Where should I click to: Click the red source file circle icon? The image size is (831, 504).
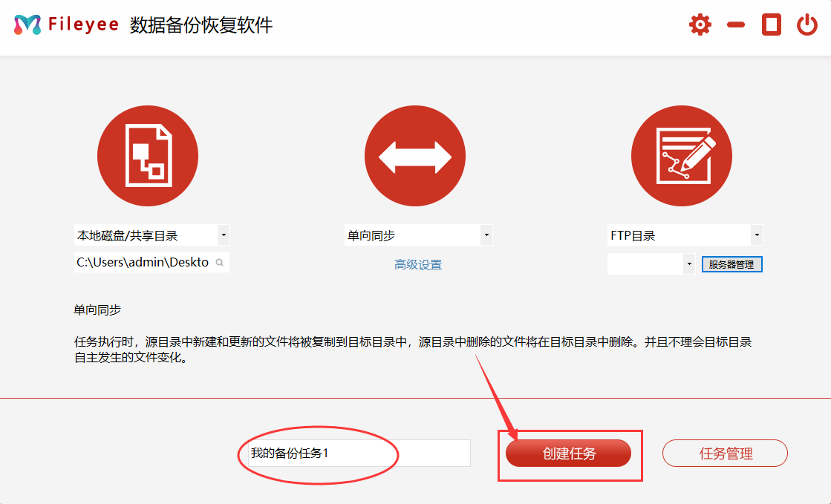click(x=148, y=156)
